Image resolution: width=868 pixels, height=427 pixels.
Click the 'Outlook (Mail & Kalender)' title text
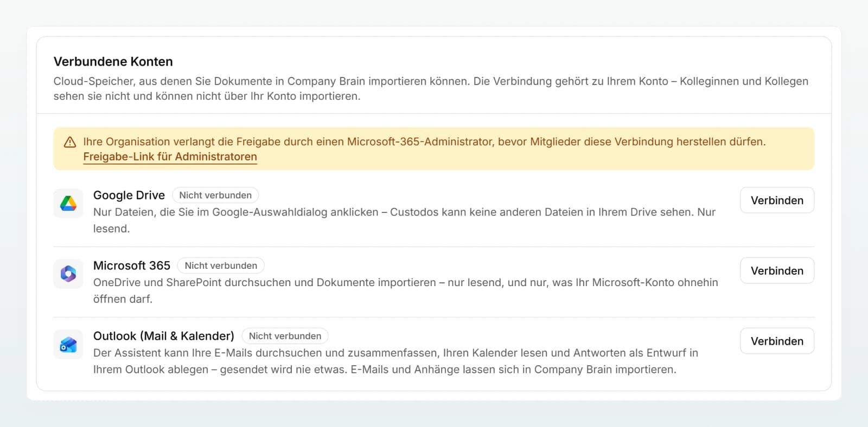tap(164, 336)
